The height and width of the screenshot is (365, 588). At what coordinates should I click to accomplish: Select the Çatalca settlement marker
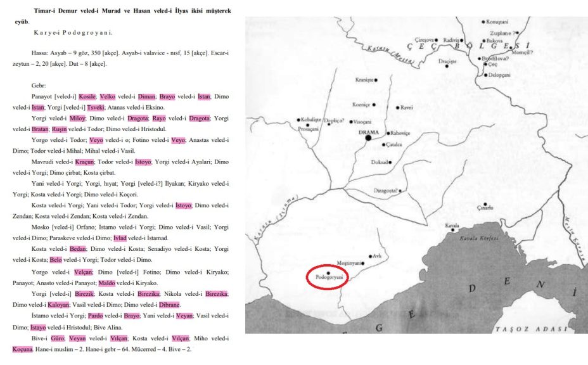pyautogui.click(x=383, y=144)
